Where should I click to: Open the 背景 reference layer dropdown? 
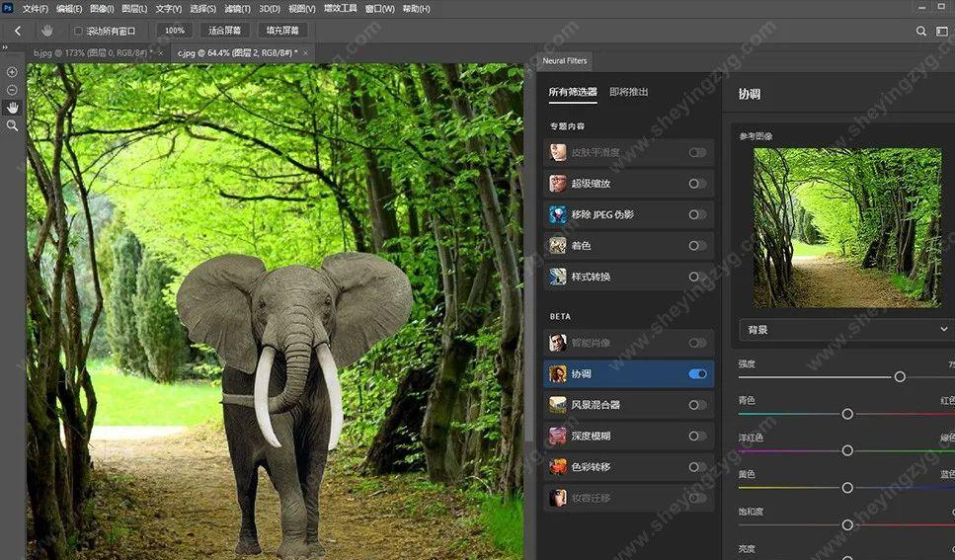pos(846,329)
